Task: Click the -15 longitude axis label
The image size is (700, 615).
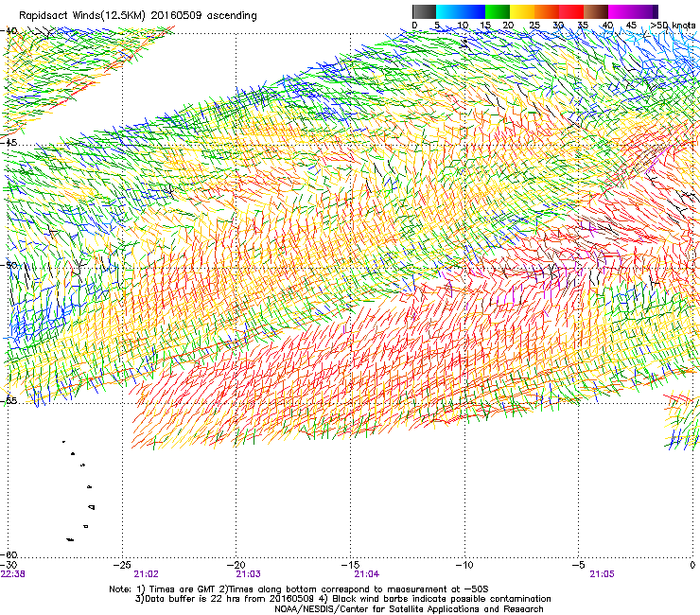Action: pyautogui.click(x=350, y=566)
